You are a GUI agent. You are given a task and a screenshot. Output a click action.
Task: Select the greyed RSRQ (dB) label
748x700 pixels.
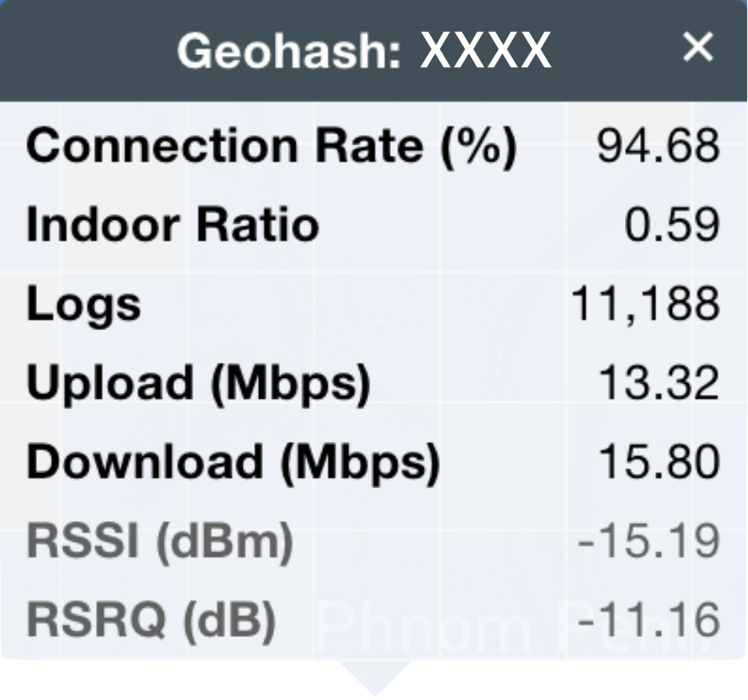pos(151,621)
